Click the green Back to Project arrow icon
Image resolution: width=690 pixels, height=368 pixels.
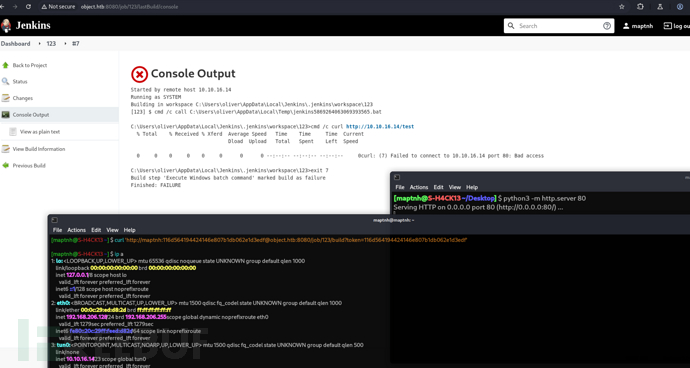pyautogui.click(x=5, y=65)
